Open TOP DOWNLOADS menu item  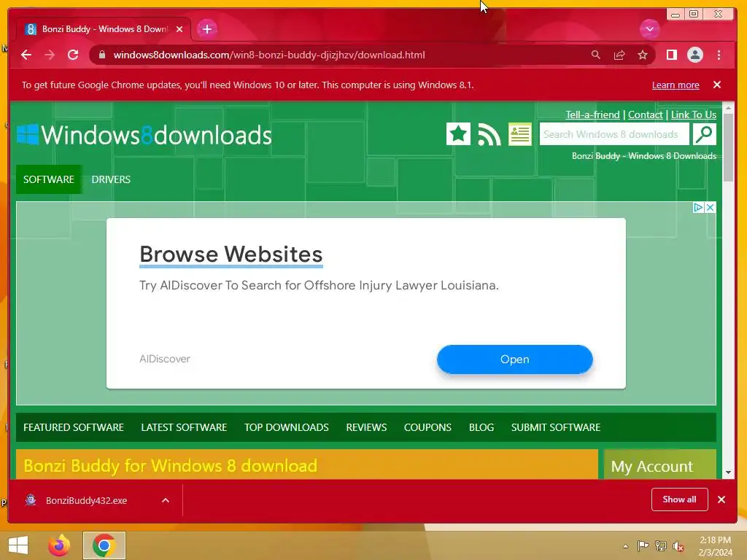286,427
